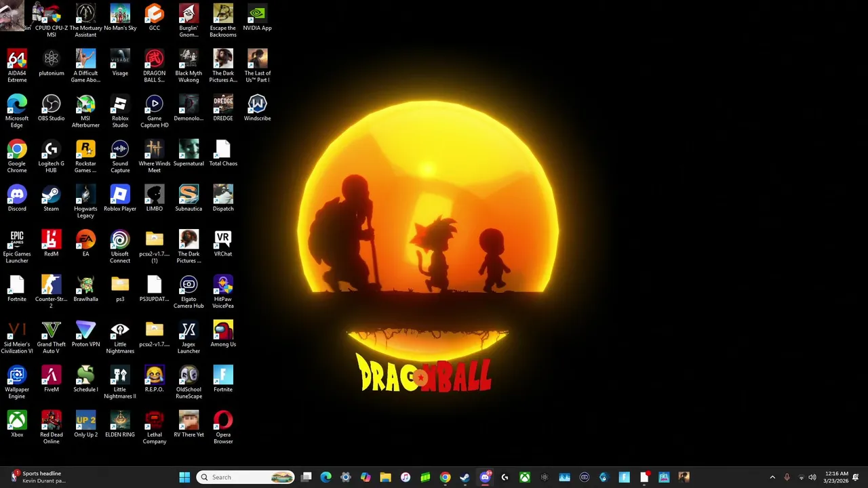Select the AIDA64 Extreme desktop icon

pyautogui.click(x=17, y=66)
